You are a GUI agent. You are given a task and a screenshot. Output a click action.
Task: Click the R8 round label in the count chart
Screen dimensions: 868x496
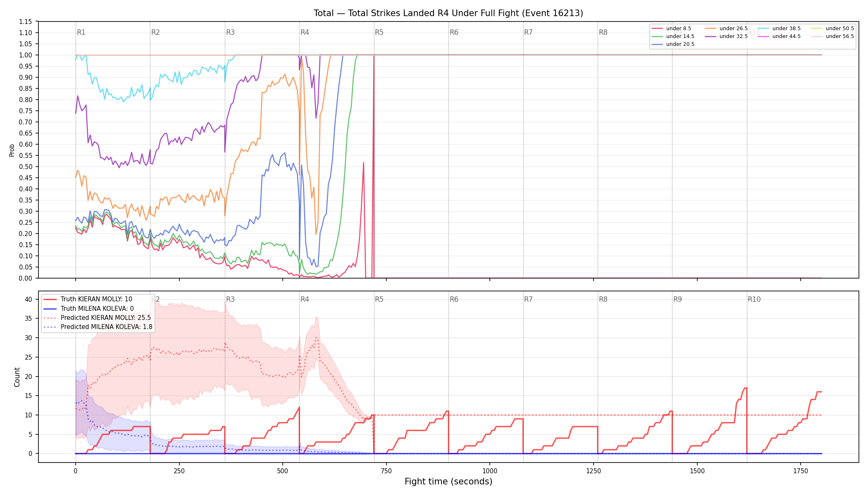[603, 299]
